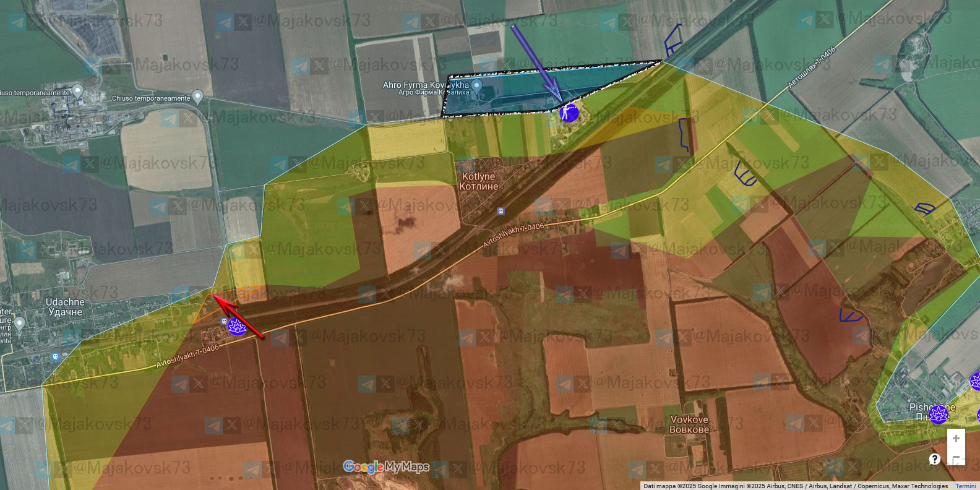Click the 'Ahro Fyrma Kovalykha' place name

426,85
